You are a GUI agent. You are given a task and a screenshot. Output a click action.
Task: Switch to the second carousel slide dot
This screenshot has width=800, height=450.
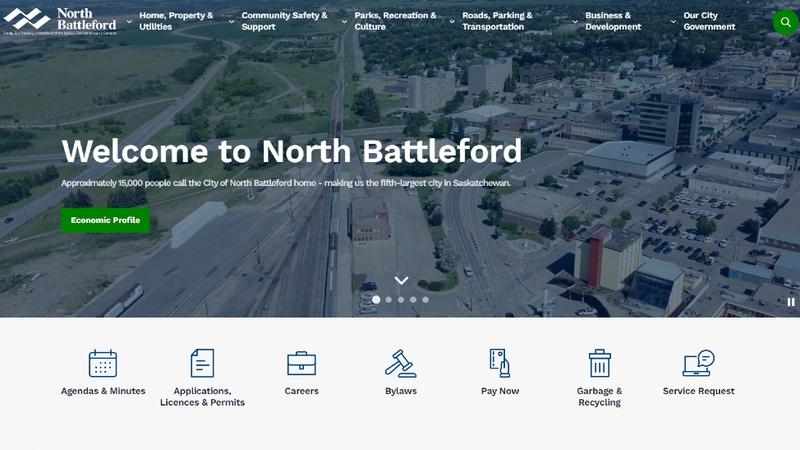(389, 299)
